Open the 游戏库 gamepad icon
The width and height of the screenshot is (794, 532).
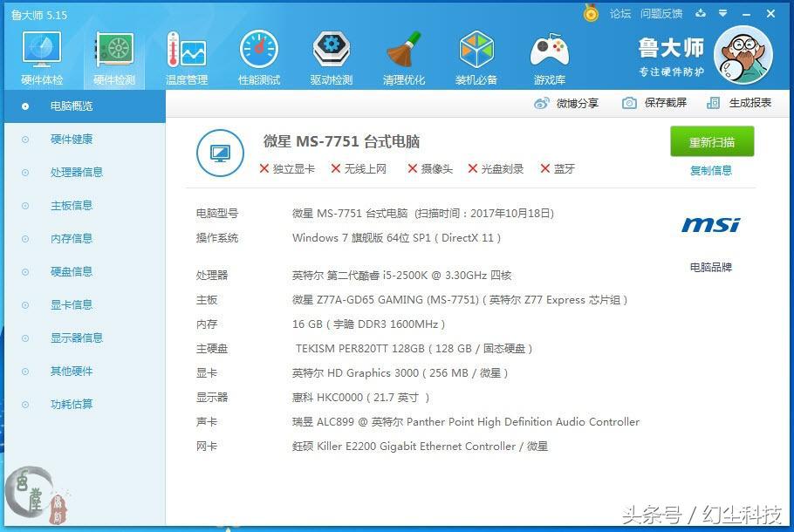pos(549,51)
